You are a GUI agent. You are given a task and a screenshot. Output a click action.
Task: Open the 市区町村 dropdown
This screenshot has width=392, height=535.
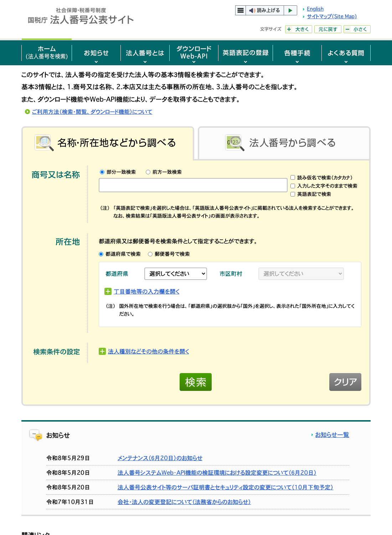301,274
